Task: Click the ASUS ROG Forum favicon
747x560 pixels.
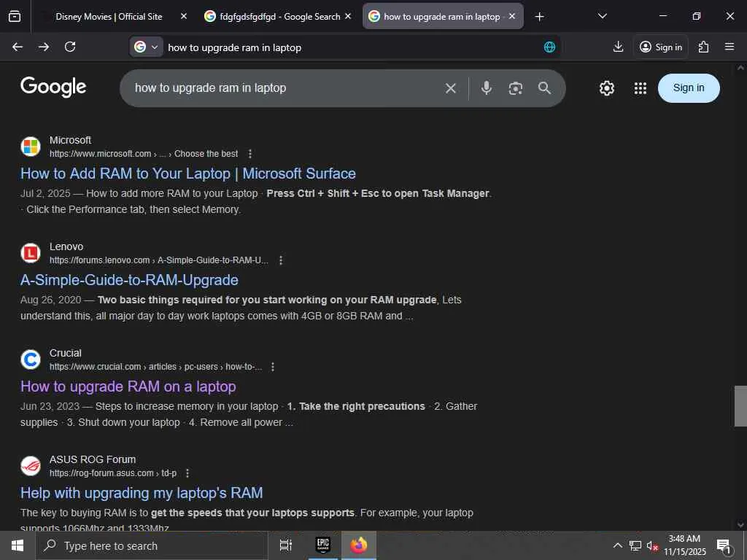Action: click(x=31, y=466)
